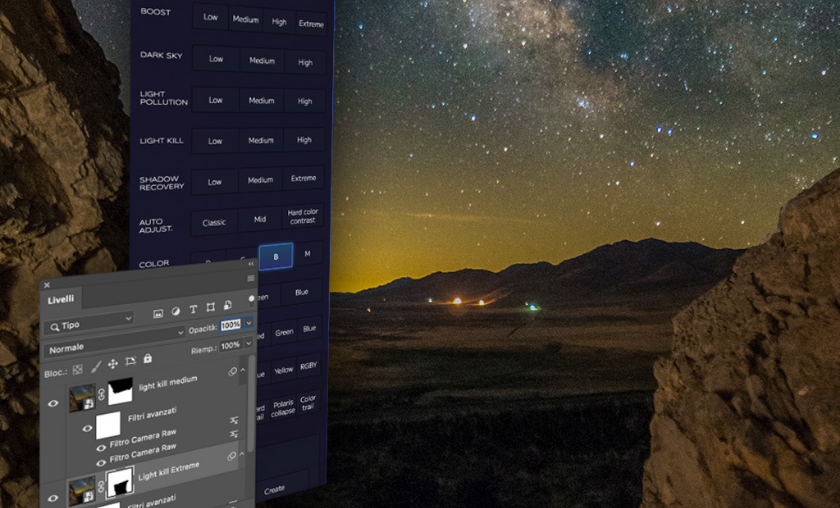The width and height of the screenshot is (840, 508).
Task: Hide the Light kill Extreme layer
Action: [53, 498]
